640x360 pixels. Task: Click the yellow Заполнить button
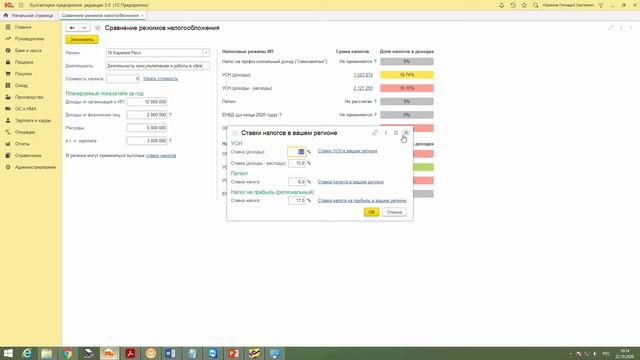82,40
